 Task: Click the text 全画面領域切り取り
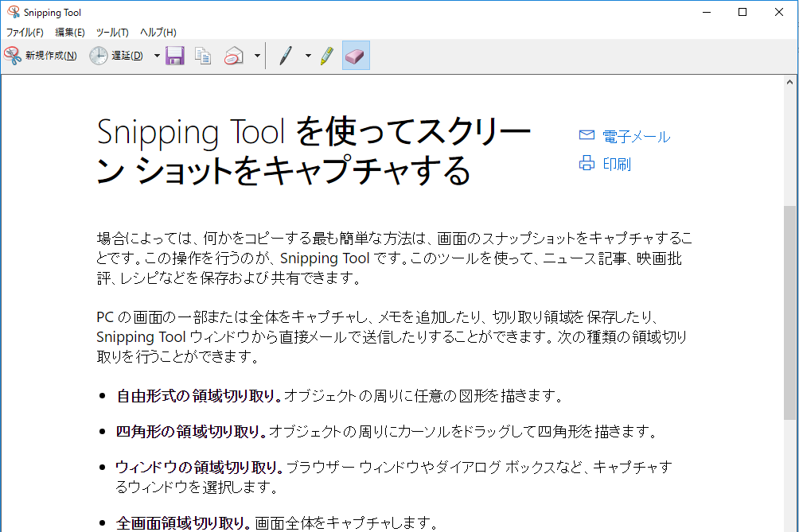181,522
